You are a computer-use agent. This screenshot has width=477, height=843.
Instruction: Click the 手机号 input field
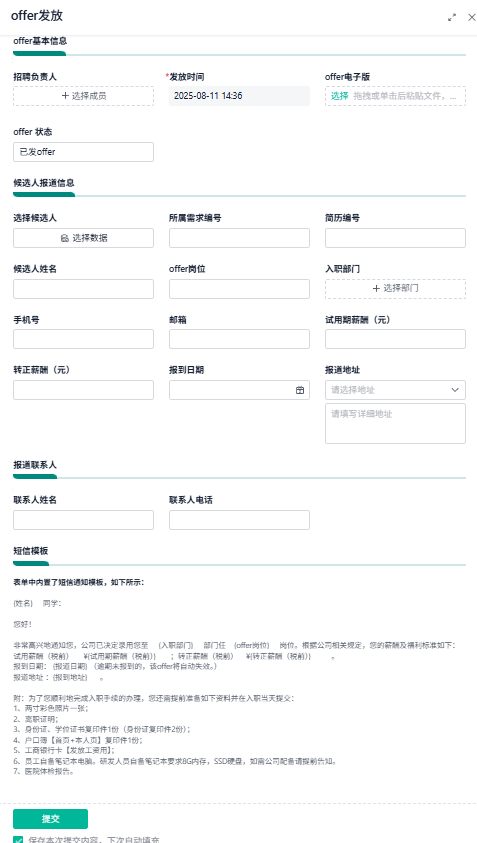coord(83,339)
